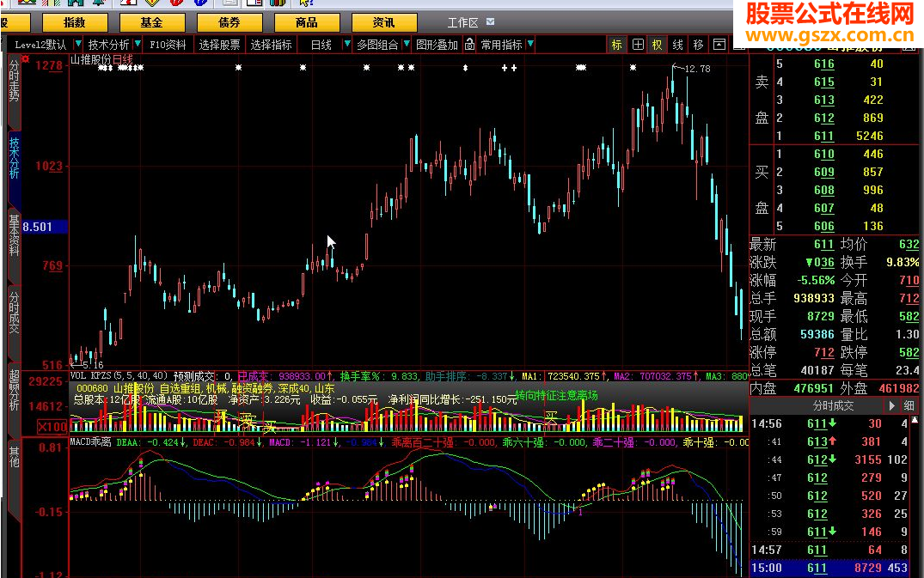Toggle 标 indicator label display
Screen dimensions: 924x578
pyautogui.click(x=617, y=44)
